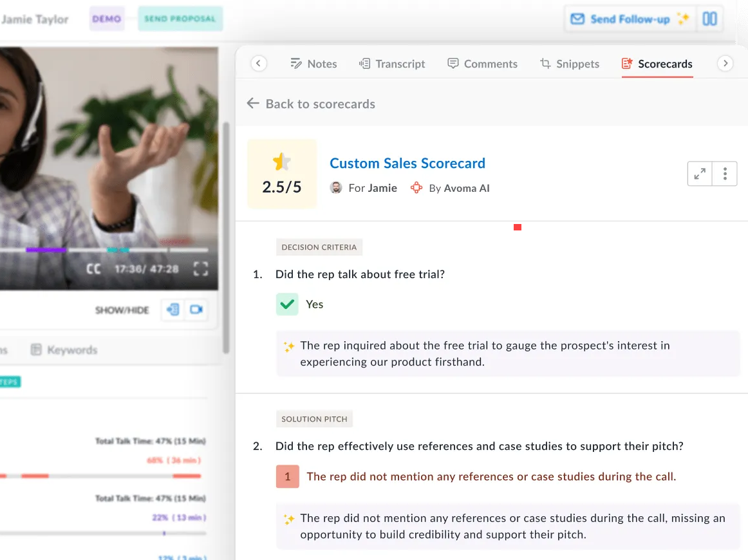The height and width of the screenshot is (560, 748).
Task: Go back to scorecards list
Action: coord(311,104)
